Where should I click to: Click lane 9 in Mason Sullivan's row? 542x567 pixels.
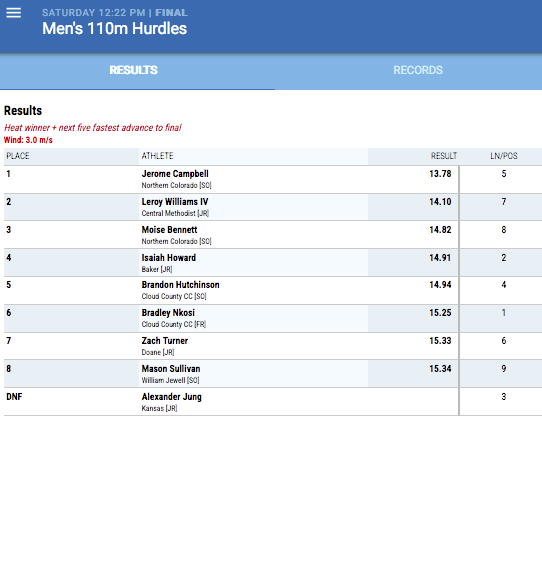coord(504,369)
